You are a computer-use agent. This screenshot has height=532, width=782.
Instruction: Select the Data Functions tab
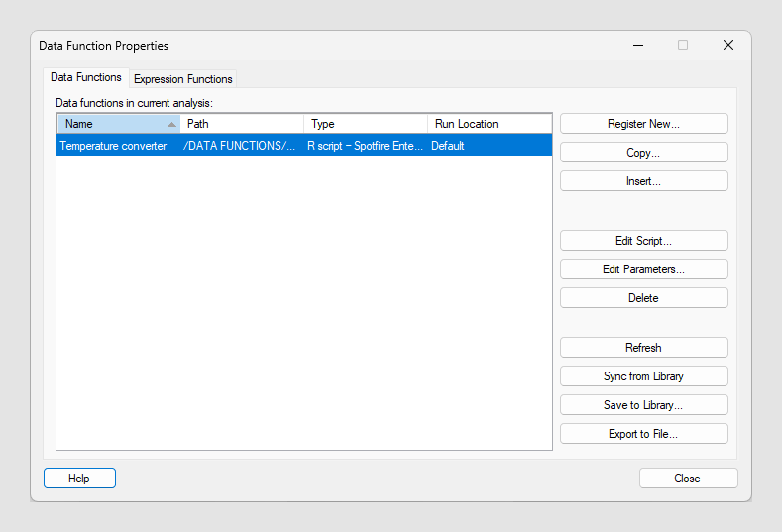coord(86,77)
